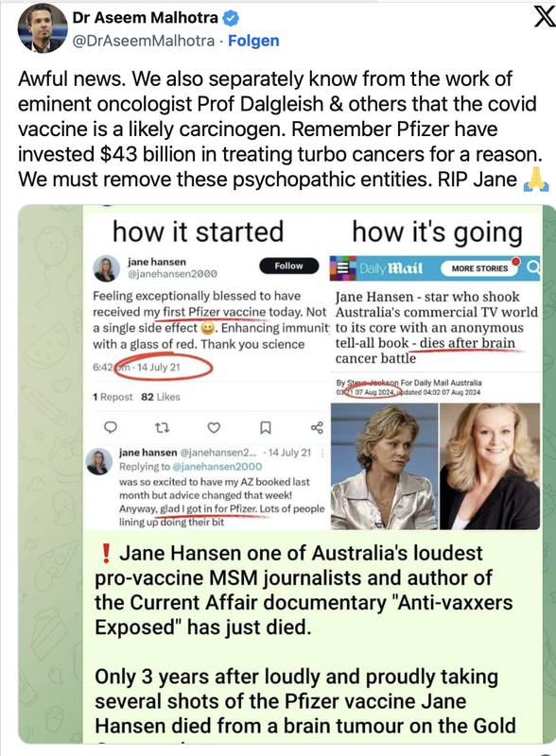Open the @janehansen2000 reply mention link
The image size is (556, 756).
point(217,466)
